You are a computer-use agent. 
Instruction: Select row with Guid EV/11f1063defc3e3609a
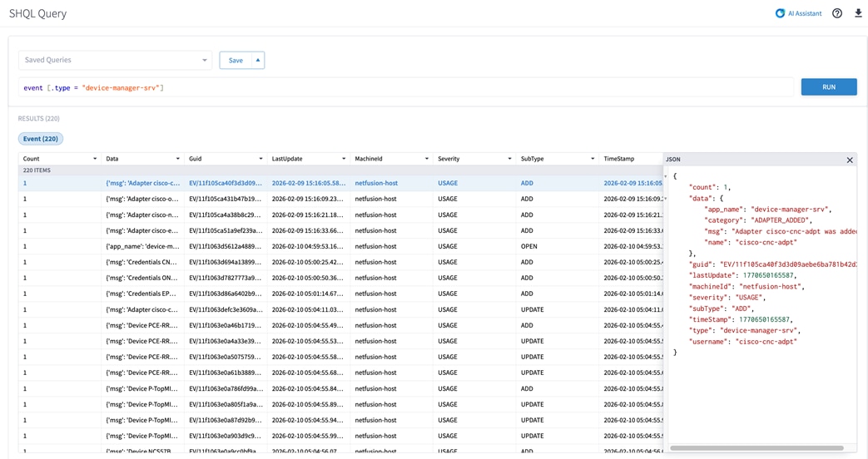(340, 309)
